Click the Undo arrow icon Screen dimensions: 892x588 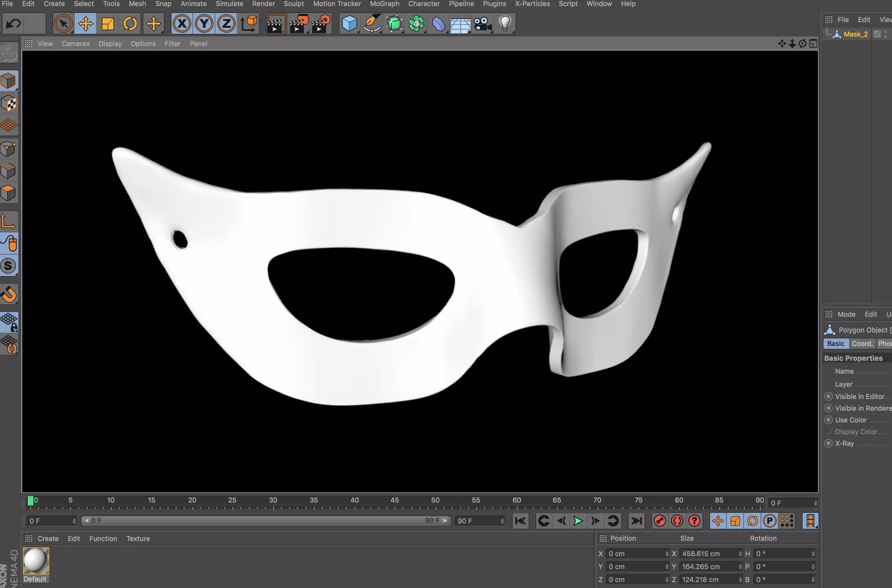[x=14, y=24]
